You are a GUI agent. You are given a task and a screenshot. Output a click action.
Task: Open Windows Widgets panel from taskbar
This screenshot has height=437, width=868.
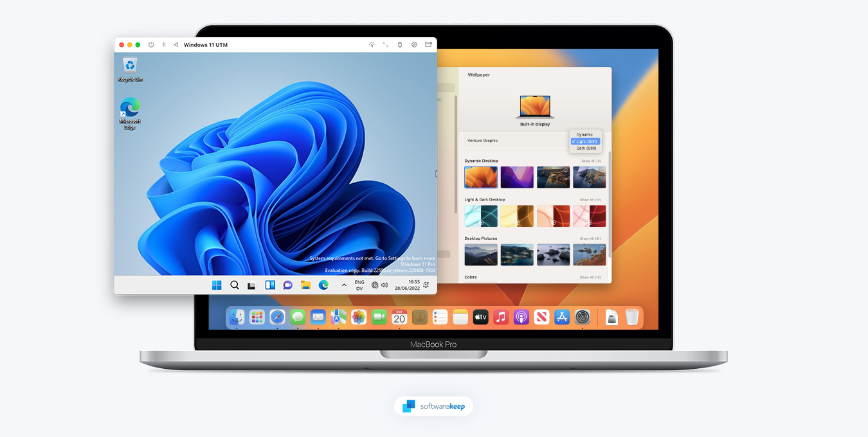coord(270,285)
